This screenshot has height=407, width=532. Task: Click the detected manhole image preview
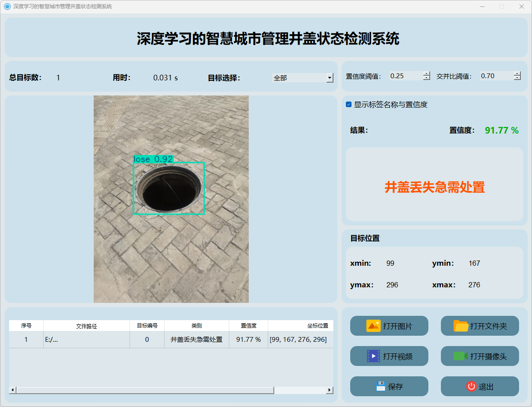[171, 199]
